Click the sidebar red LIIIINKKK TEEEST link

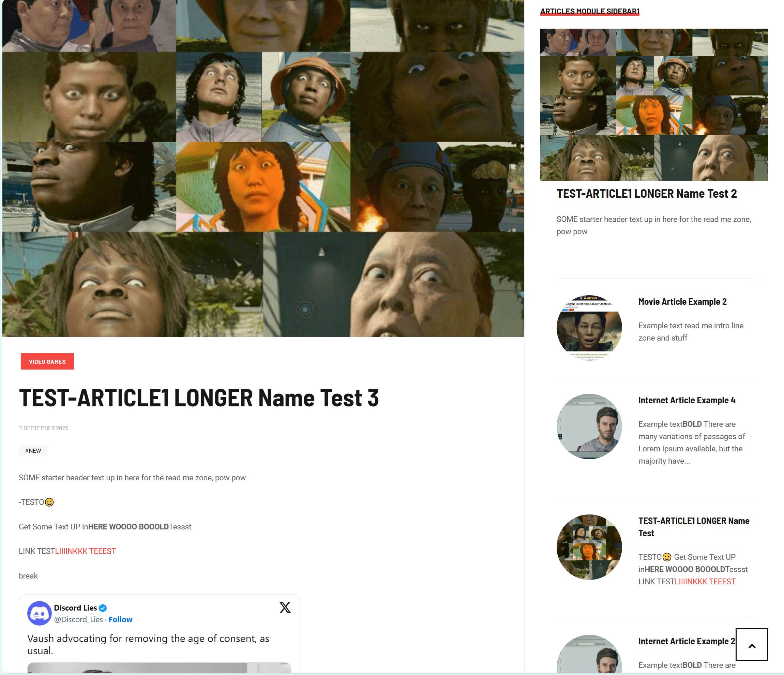[705, 582]
